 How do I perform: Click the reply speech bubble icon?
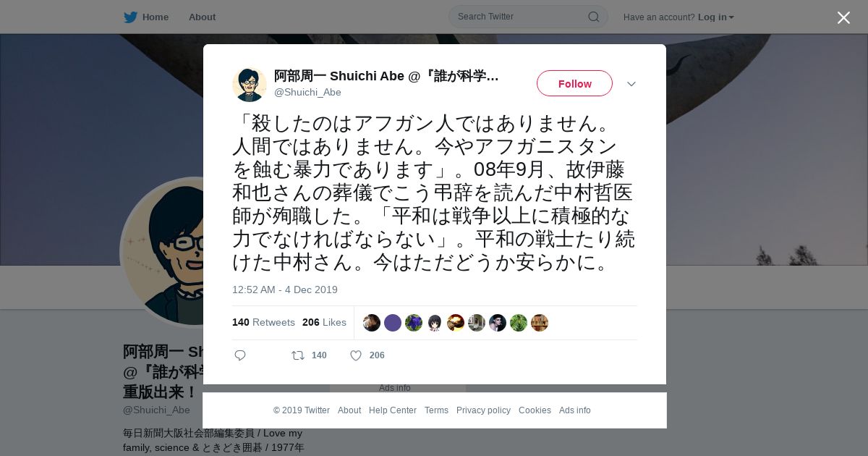[x=240, y=355]
